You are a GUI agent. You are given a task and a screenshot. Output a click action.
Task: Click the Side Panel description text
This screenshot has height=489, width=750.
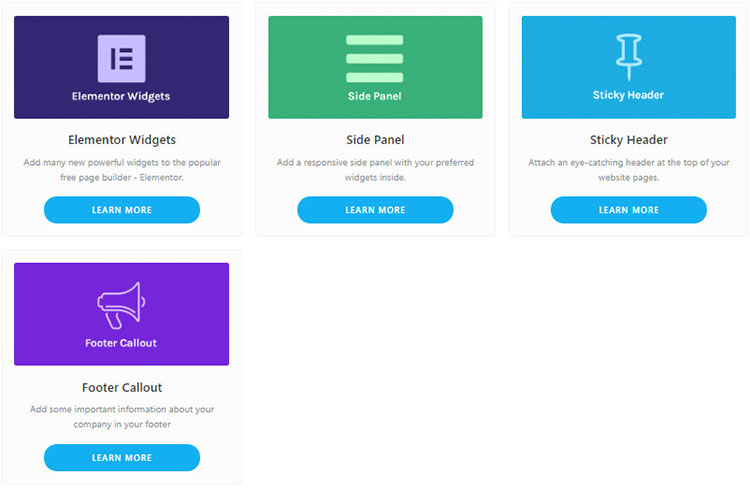(x=375, y=169)
